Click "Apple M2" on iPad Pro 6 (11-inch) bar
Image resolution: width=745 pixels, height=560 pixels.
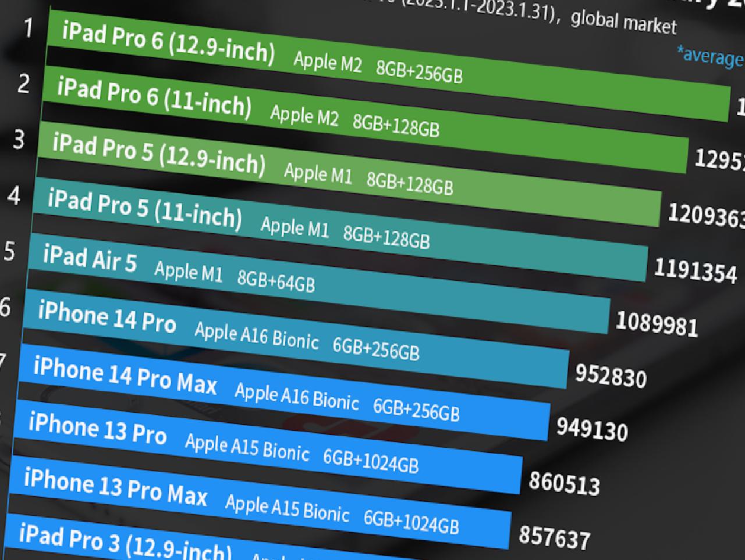[304, 115]
